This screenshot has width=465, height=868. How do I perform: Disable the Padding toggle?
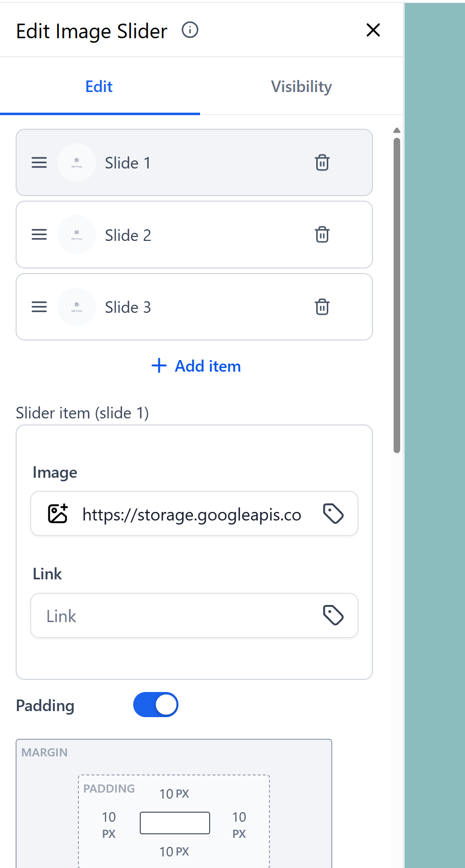click(x=156, y=705)
